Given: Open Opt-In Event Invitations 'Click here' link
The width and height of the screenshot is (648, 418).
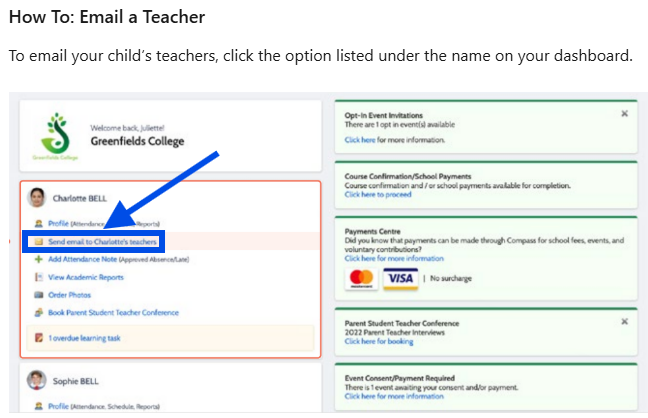Looking at the screenshot, I should pos(360,140).
